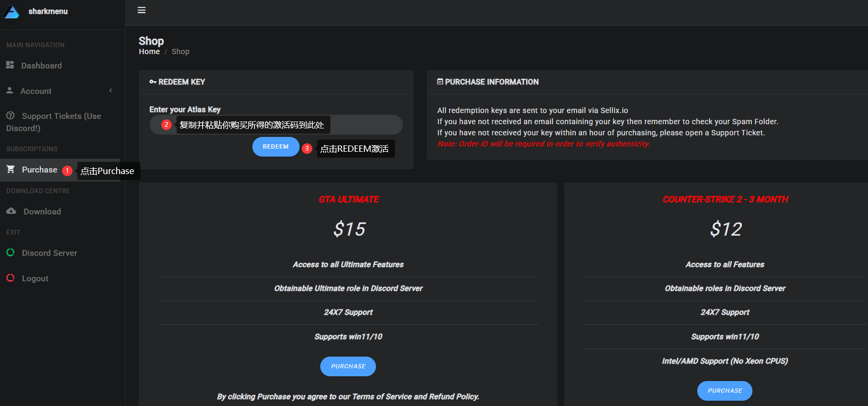The height and width of the screenshot is (406, 868).
Task: Open Dashboard from the sidebar
Action: point(41,66)
